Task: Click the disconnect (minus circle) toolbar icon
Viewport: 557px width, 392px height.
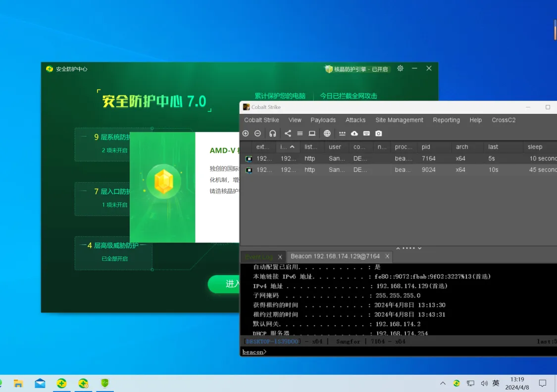Action: pos(257,134)
